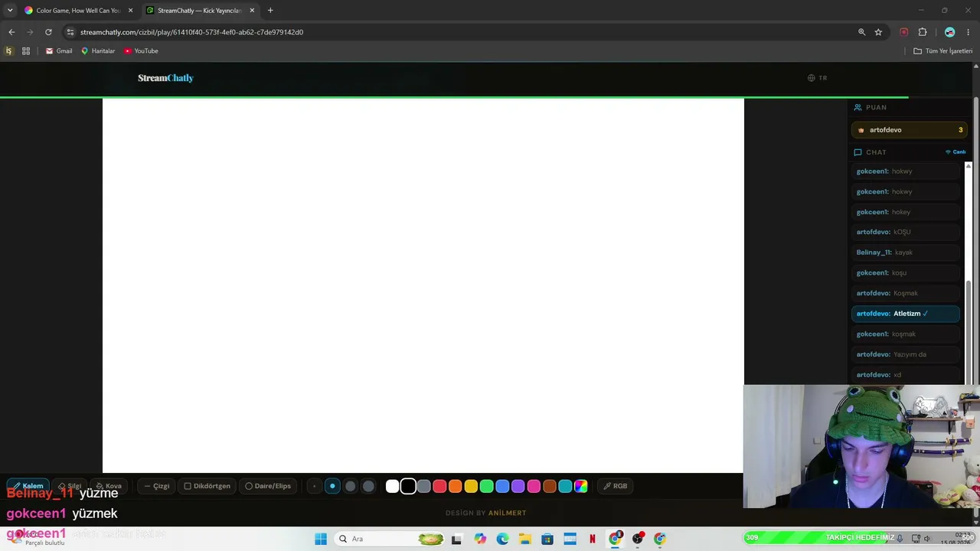Image resolution: width=980 pixels, height=551 pixels.
Task: Select the red color swatch
Action: click(x=439, y=486)
